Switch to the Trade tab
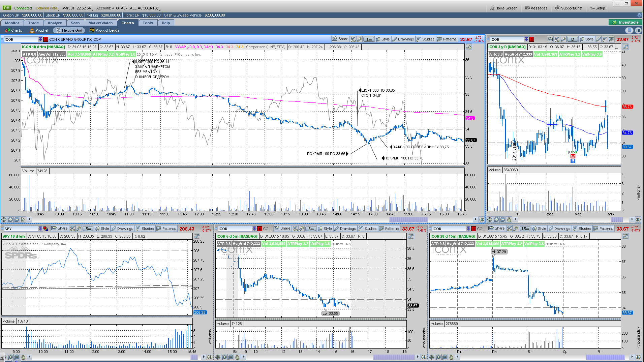 click(x=34, y=23)
